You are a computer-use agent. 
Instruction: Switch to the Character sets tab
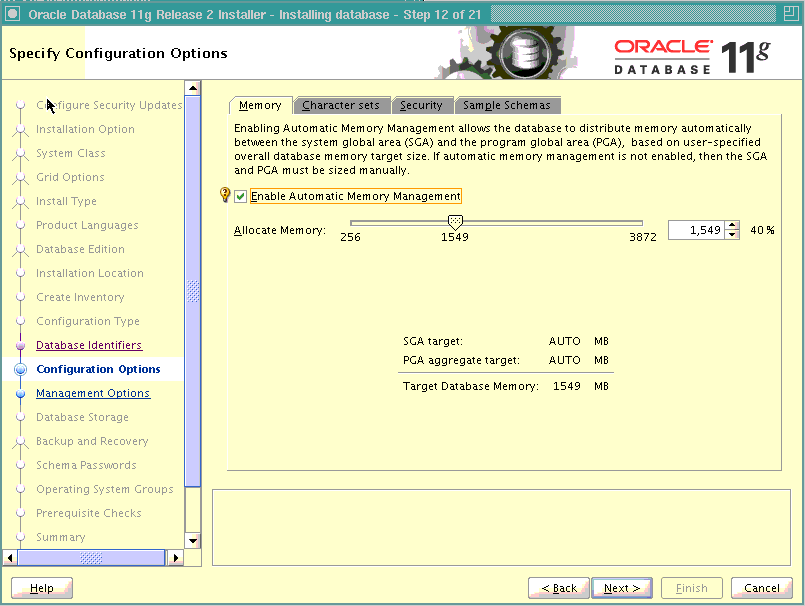342,104
